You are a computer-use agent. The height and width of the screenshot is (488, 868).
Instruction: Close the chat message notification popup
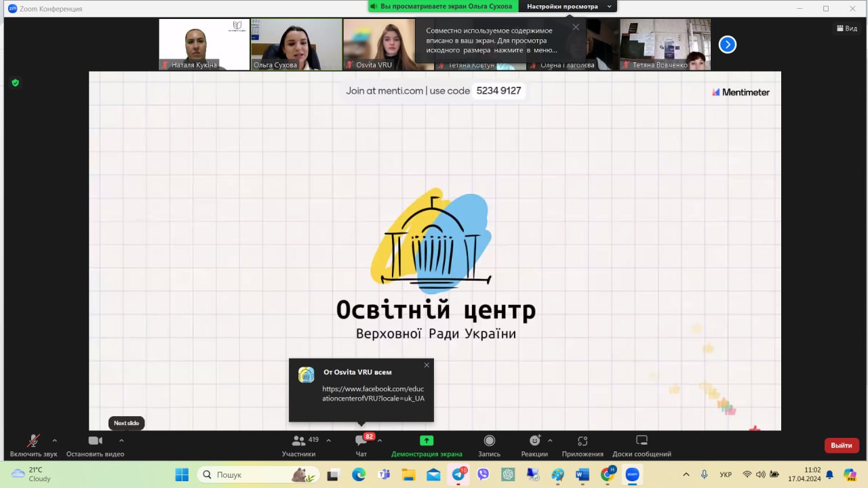[x=427, y=365]
